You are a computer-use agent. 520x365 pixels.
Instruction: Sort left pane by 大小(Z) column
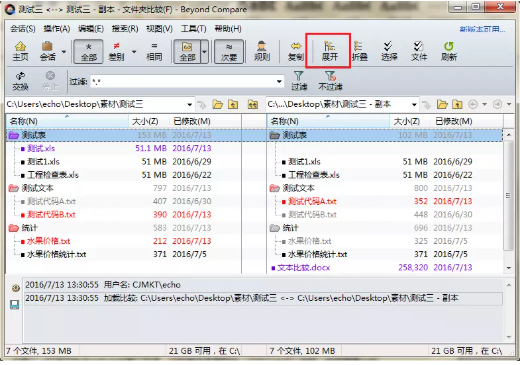point(149,121)
